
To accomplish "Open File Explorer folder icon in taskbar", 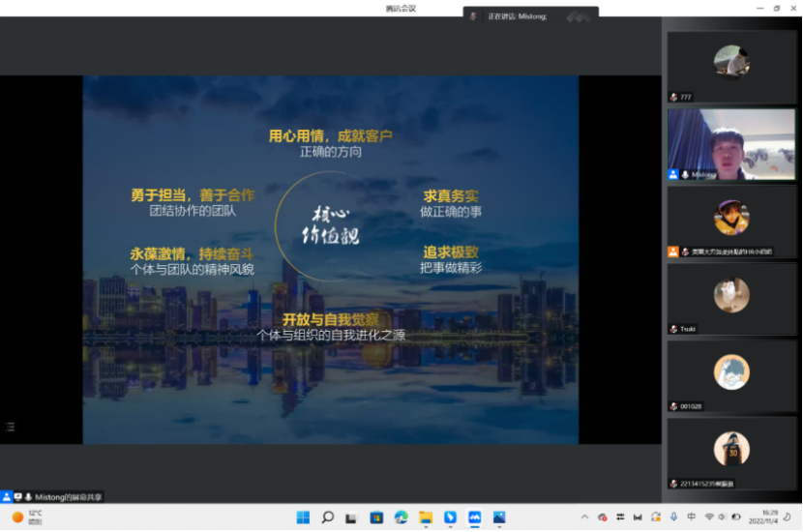I will [426, 517].
